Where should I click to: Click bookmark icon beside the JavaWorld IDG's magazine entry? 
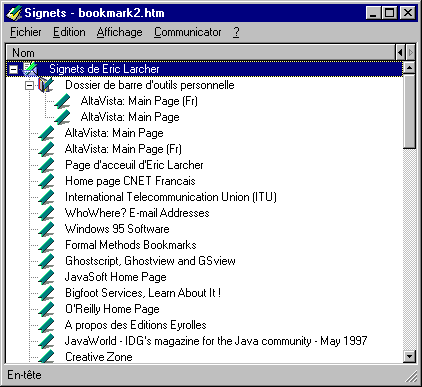click(46, 341)
